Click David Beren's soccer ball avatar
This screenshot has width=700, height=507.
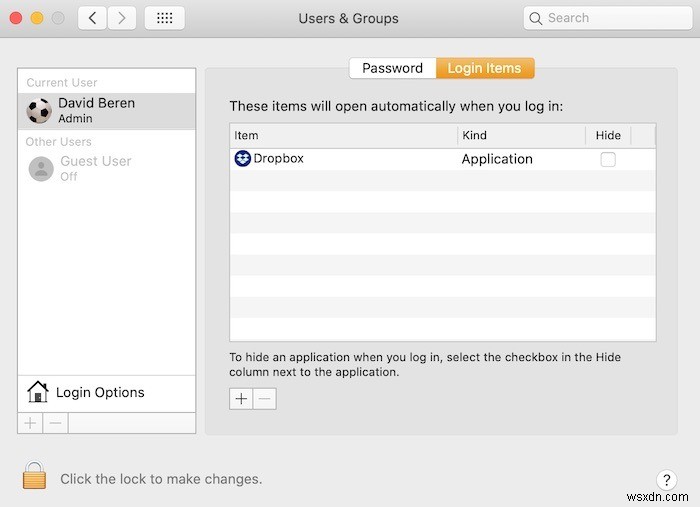click(39, 110)
